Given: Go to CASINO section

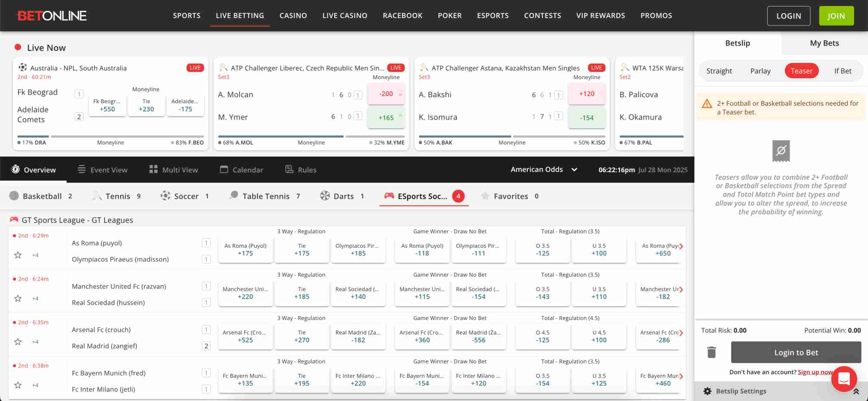Looking at the screenshot, I should pos(293,15).
